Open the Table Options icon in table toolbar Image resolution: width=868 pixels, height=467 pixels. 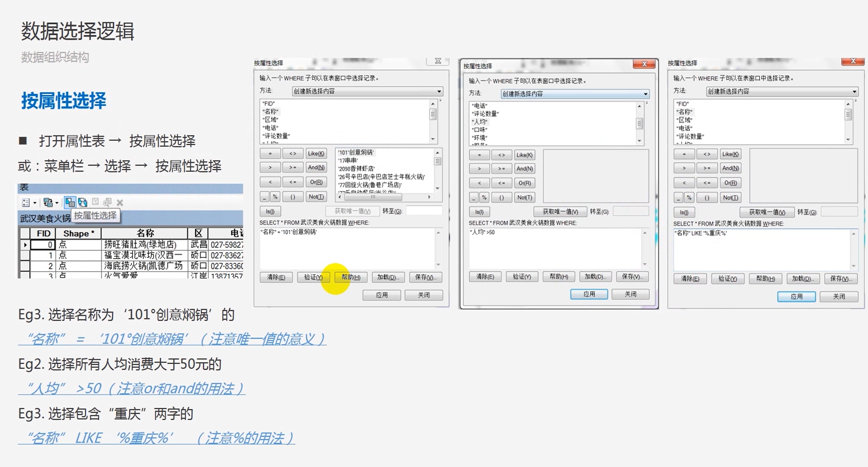26,202
